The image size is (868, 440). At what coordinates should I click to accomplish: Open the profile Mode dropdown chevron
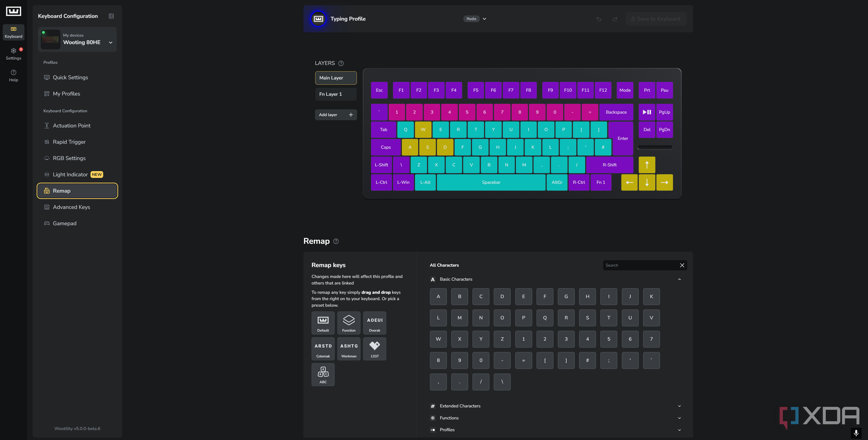coord(484,19)
